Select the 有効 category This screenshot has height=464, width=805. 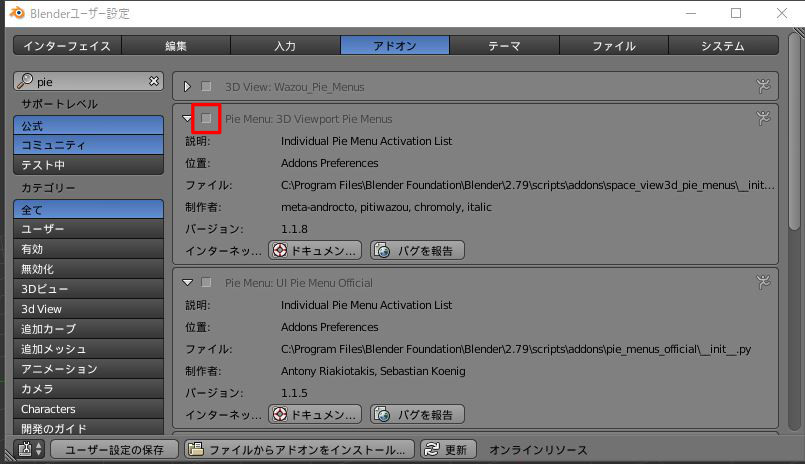tap(88, 249)
